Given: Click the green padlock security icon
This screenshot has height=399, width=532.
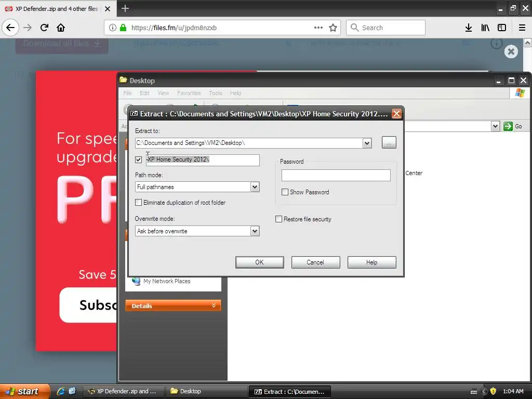Looking at the screenshot, I should (x=123, y=28).
